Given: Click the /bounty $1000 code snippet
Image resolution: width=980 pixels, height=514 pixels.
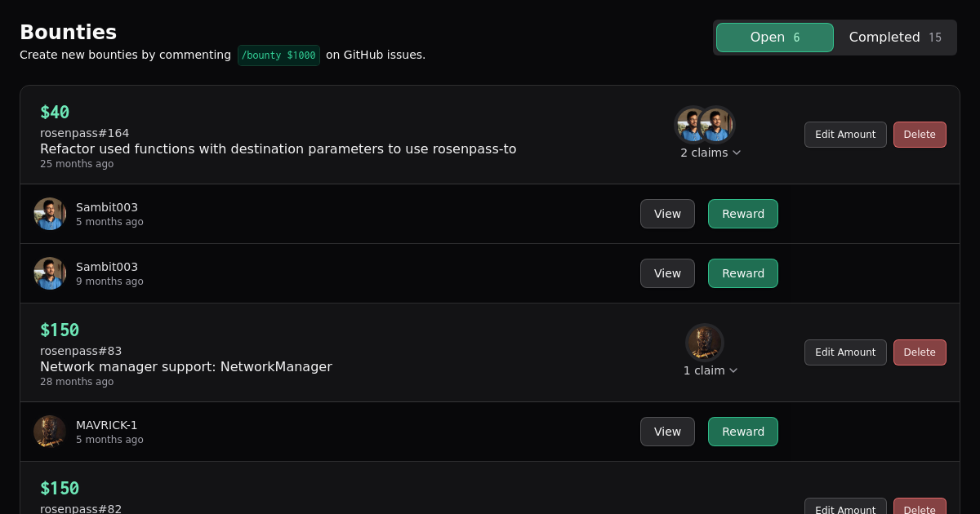Looking at the screenshot, I should click(x=278, y=55).
